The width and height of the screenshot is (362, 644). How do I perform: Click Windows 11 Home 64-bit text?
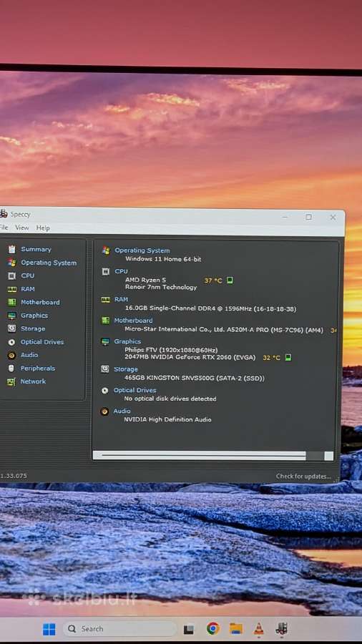point(163,259)
